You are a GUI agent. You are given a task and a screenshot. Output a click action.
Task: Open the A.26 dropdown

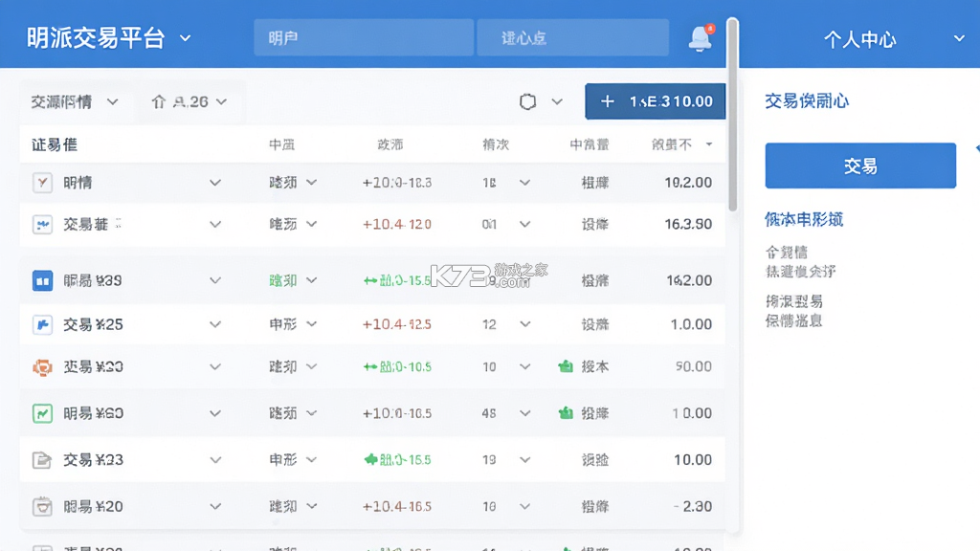pyautogui.click(x=221, y=101)
